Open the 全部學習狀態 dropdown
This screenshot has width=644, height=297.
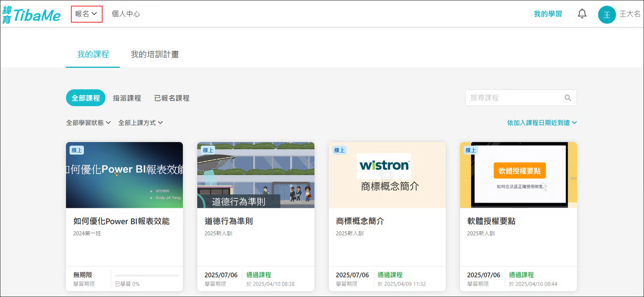point(88,123)
